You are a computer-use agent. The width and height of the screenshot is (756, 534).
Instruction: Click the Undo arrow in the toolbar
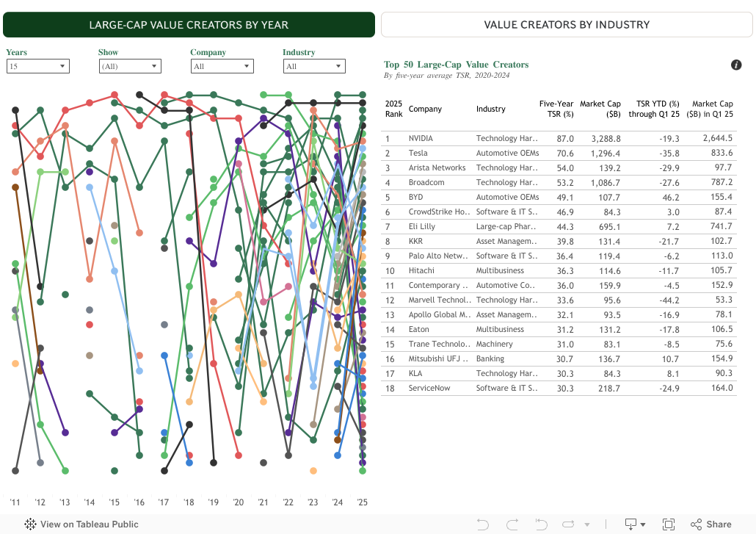click(x=482, y=524)
